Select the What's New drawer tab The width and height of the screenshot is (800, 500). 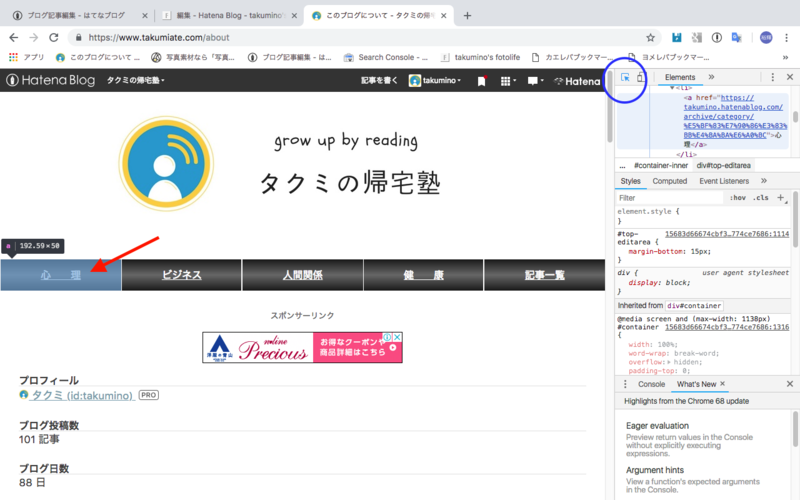[x=696, y=384]
